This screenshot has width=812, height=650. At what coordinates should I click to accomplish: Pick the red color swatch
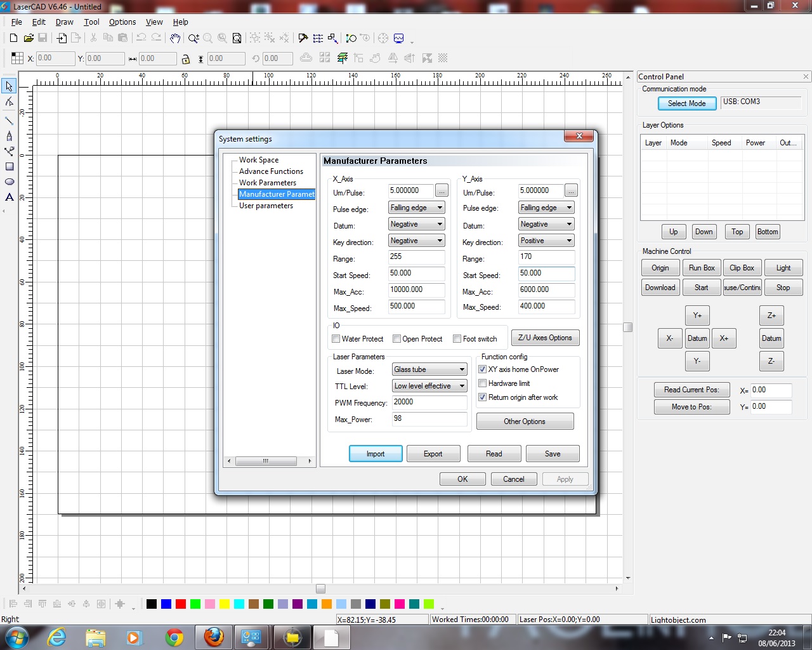click(180, 604)
